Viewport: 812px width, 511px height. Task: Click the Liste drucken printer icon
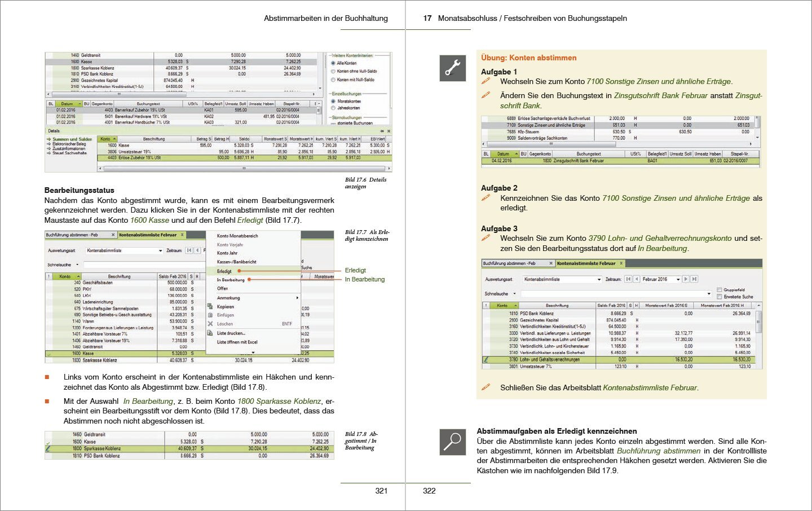(210, 333)
